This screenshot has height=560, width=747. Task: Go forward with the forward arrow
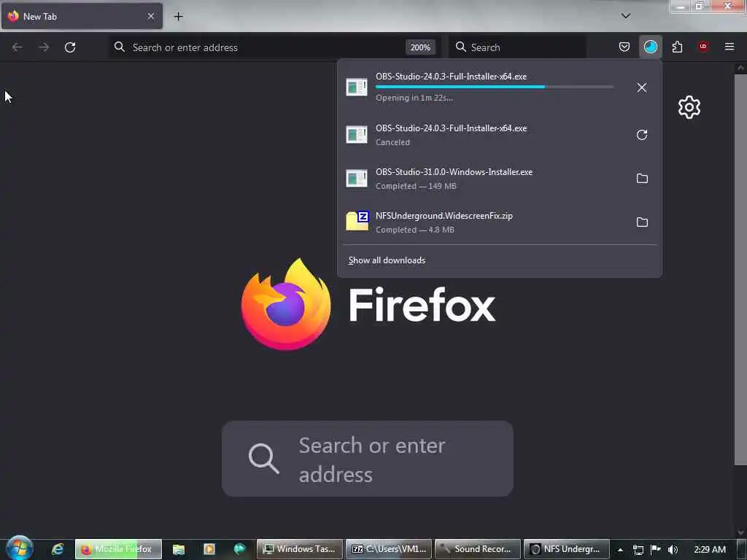[44, 47]
